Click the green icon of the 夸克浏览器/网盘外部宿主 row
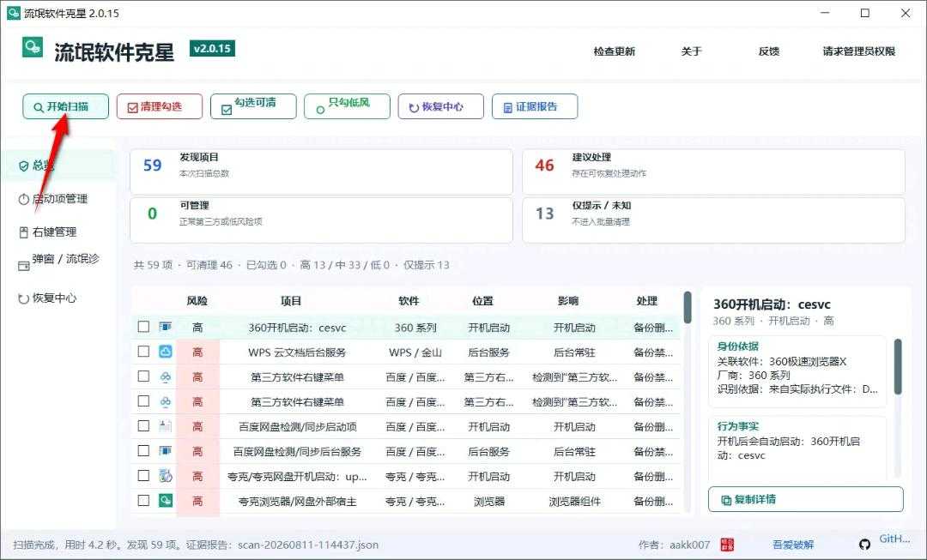This screenshot has width=927, height=560. click(x=166, y=500)
